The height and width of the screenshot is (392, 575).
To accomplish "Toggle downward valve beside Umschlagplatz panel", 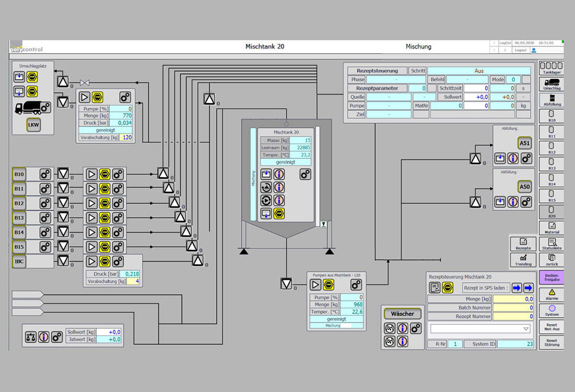I will coord(63,101).
